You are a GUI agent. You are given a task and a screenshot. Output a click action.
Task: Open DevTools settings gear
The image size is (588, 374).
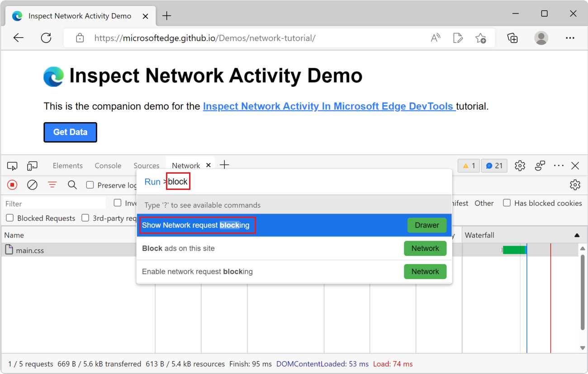tap(519, 166)
